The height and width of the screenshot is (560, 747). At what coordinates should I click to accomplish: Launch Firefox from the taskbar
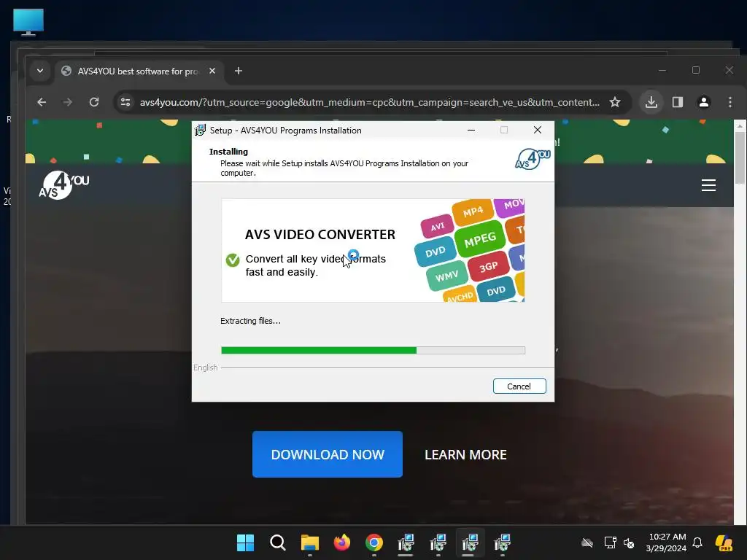341,542
